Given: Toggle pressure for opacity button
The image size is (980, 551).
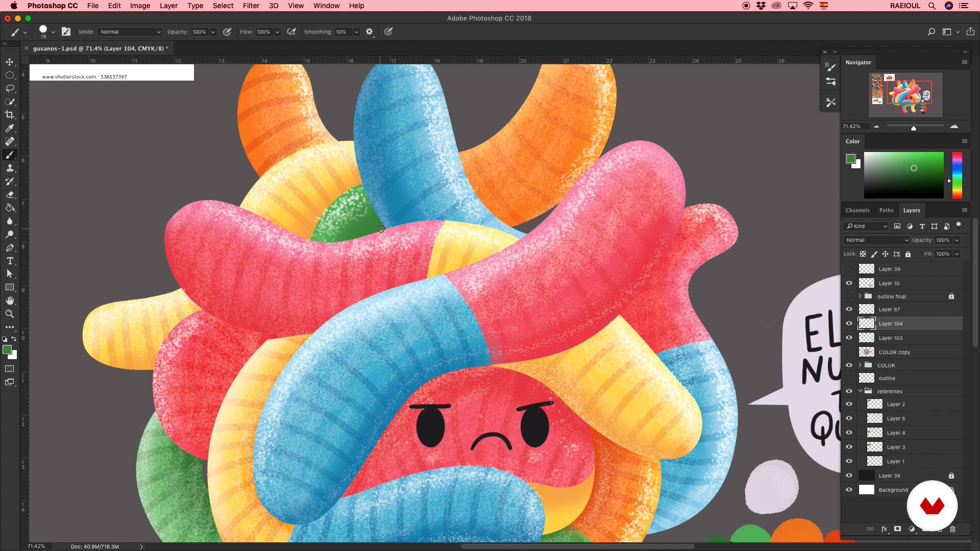Looking at the screenshot, I should (x=227, y=32).
